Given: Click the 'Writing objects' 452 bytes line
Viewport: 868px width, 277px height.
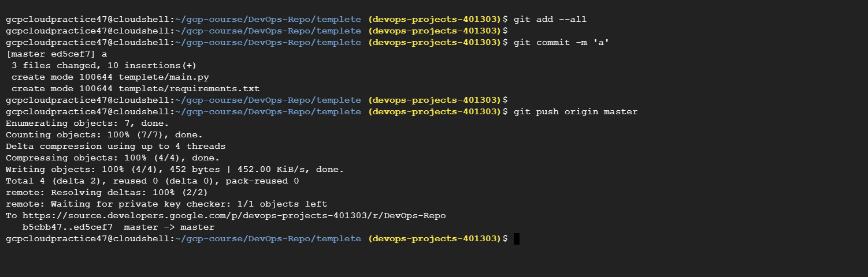Looking at the screenshot, I should point(175,170).
